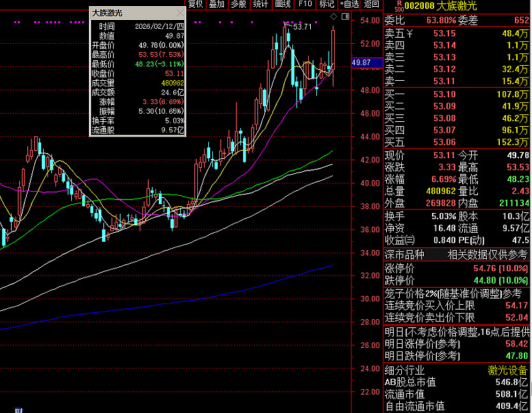This screenshot has height=413, width=532.
Task: Click 连续竞价卖出价下限 value 52.04
Action: (x=517, y=318)
